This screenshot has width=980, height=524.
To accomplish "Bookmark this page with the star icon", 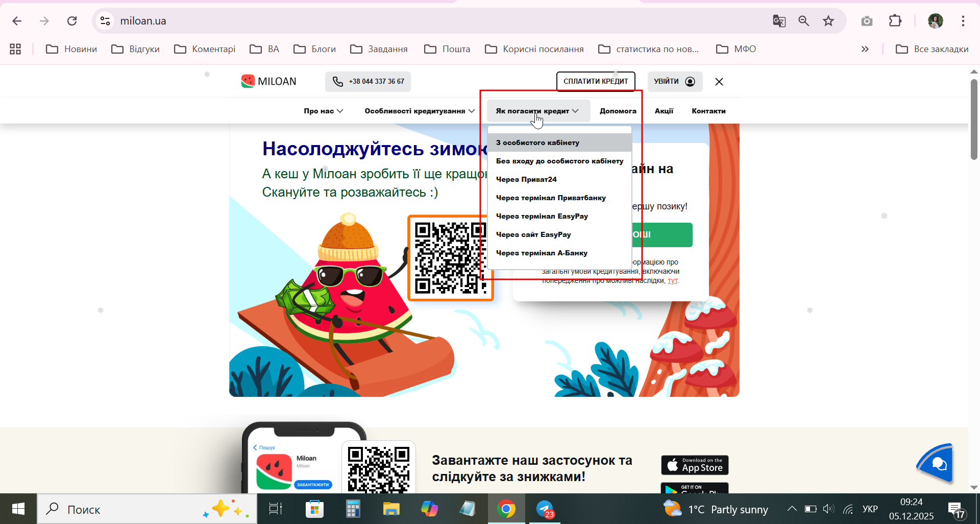I will point(828,21).
